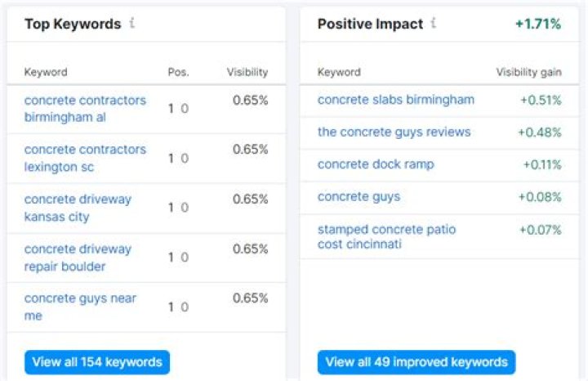
Task: Click the +1.71% total impact value
Action: (x=537, y=24)
